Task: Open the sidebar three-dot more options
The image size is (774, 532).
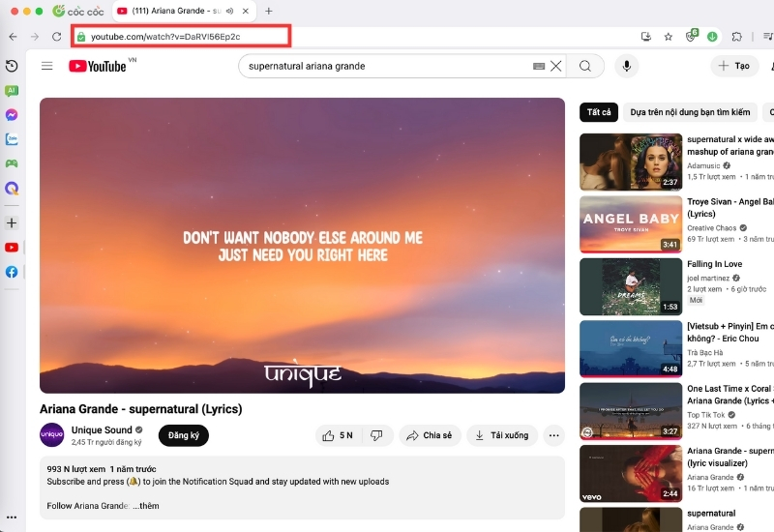Action: (x=12, y=517)
